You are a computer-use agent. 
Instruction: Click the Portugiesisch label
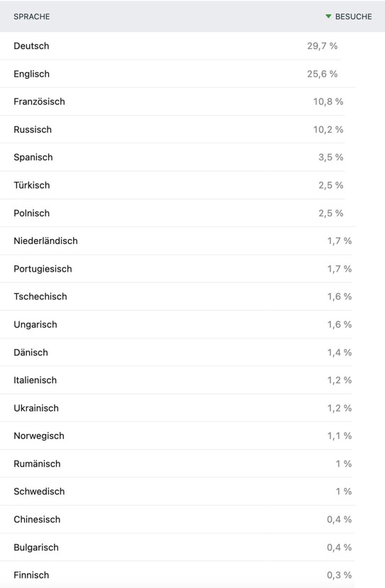[x=43, y=269]
